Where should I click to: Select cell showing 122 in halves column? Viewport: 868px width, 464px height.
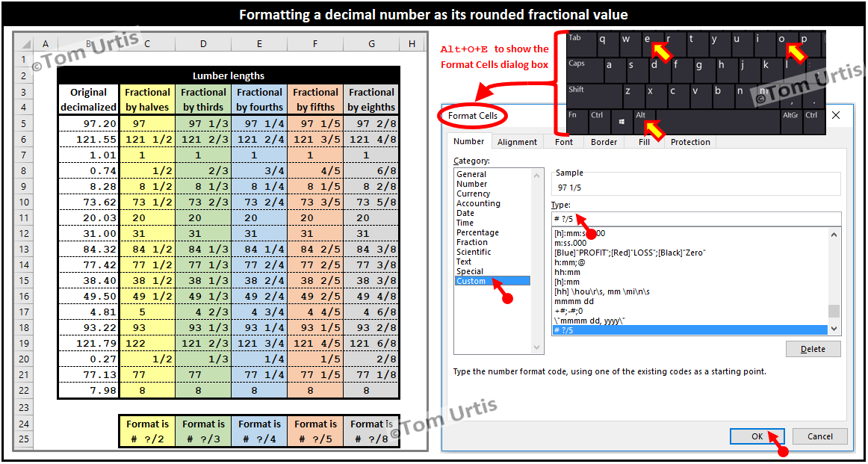[147, 343]
